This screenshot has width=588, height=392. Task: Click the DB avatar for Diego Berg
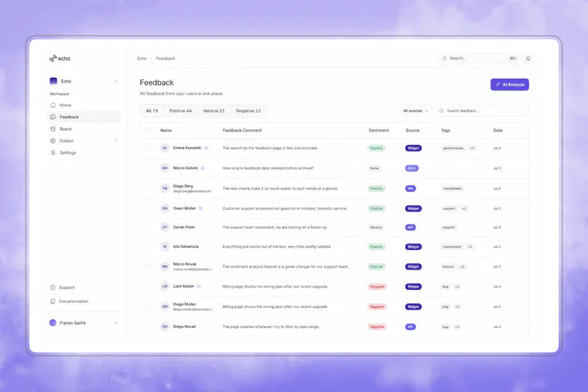[x=165, y=188]
